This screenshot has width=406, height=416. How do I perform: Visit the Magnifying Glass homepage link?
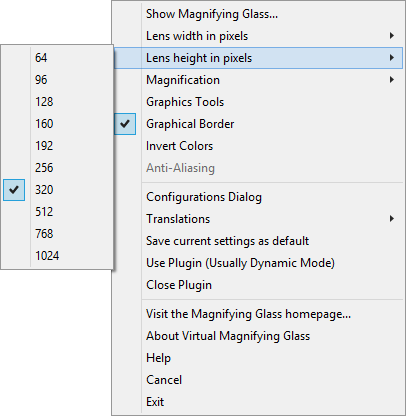[x=258, y=314]
